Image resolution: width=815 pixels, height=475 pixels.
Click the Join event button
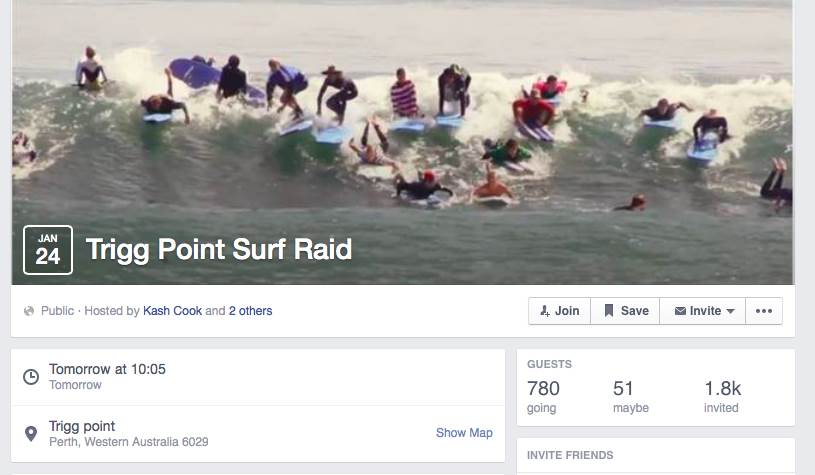(x=559, y=311)
